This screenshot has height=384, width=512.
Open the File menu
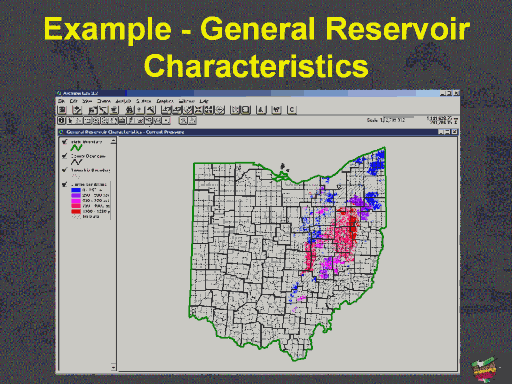pyautogui.click(x=61, y=101)
